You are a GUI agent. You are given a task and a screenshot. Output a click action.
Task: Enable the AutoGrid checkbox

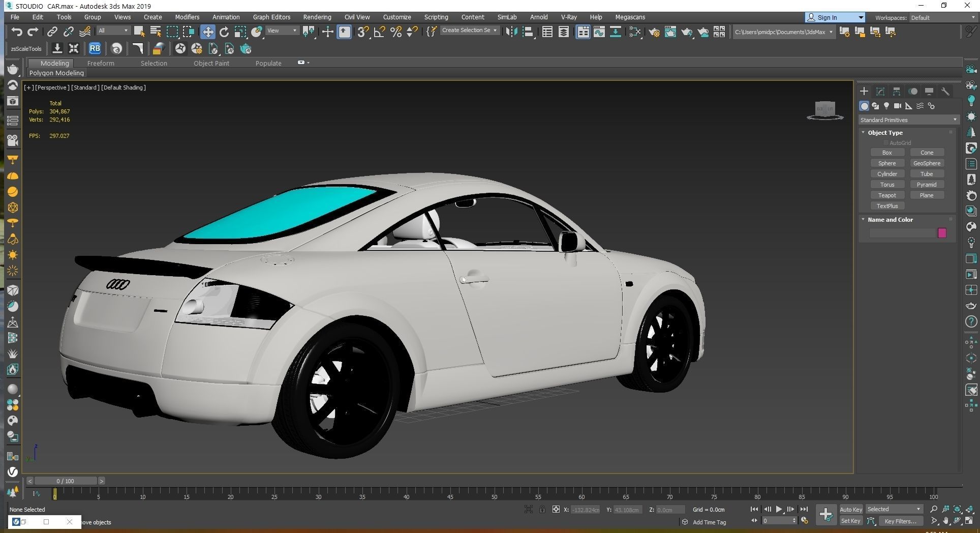point(886,143)
